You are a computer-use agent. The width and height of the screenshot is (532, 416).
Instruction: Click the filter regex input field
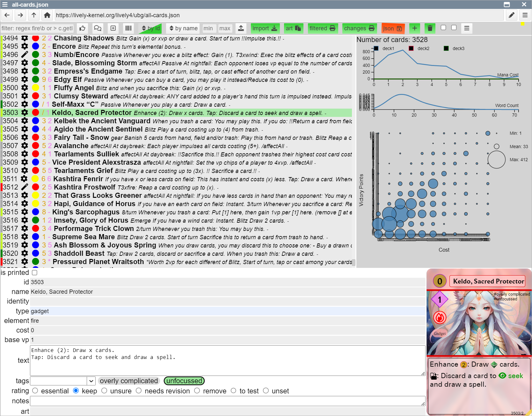coord(37,28)
